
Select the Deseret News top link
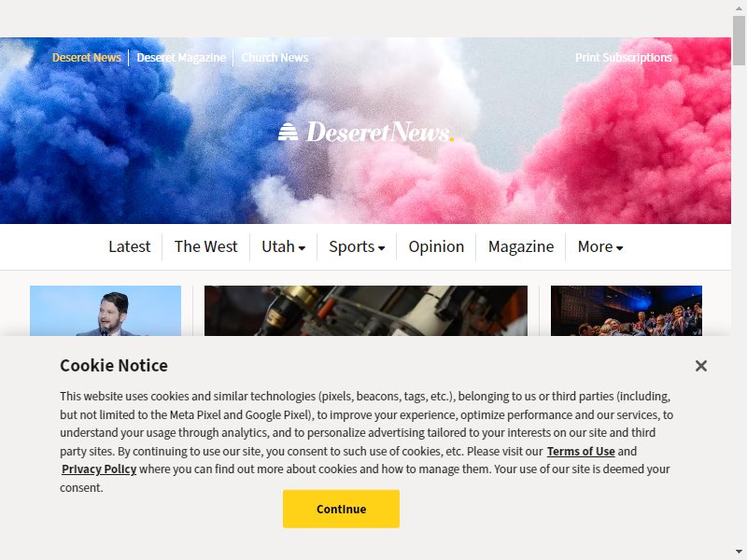86,58
